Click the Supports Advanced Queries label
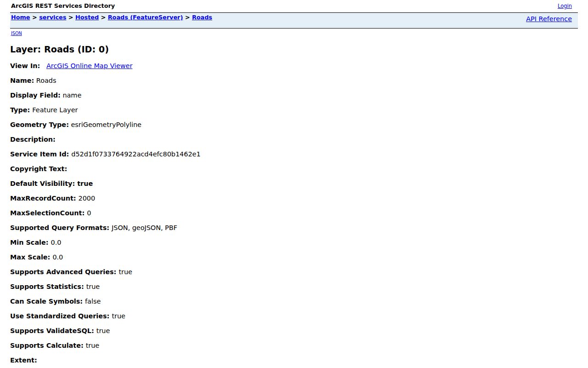 [63, 272]
